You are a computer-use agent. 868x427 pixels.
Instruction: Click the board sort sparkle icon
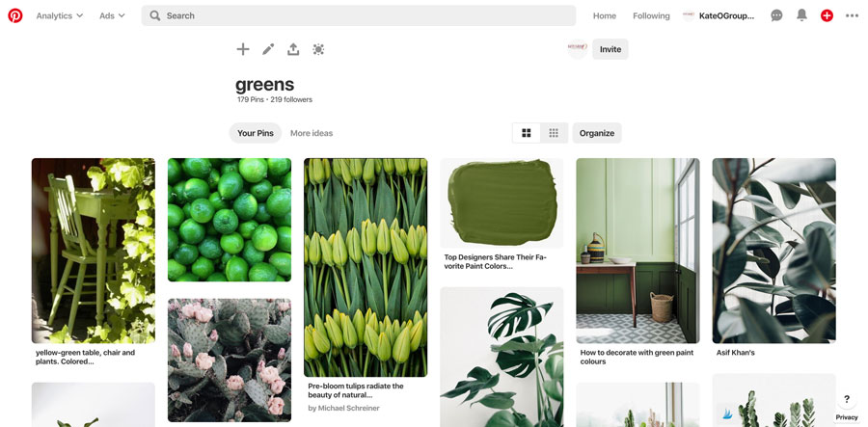(x=318, y=49)
